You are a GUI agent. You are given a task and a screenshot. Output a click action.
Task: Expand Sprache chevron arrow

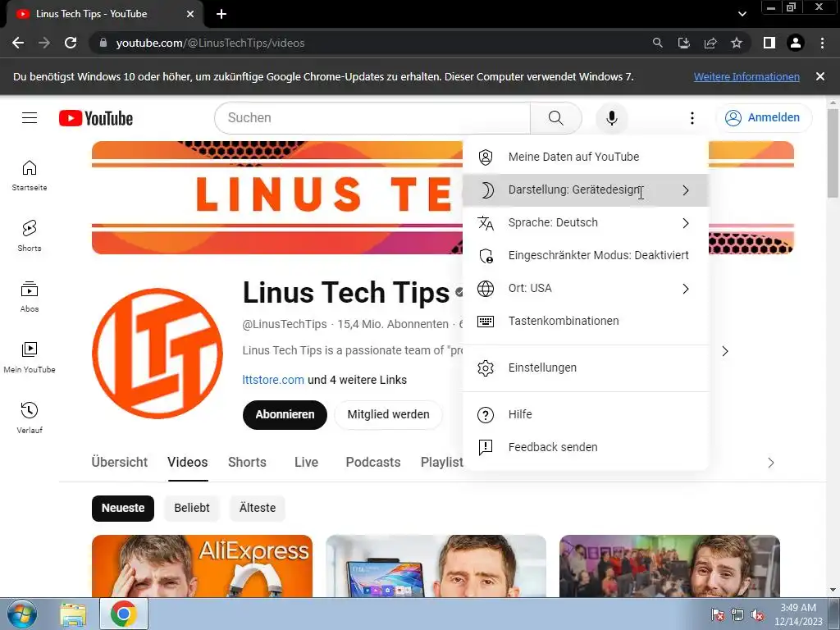(686, 223)
